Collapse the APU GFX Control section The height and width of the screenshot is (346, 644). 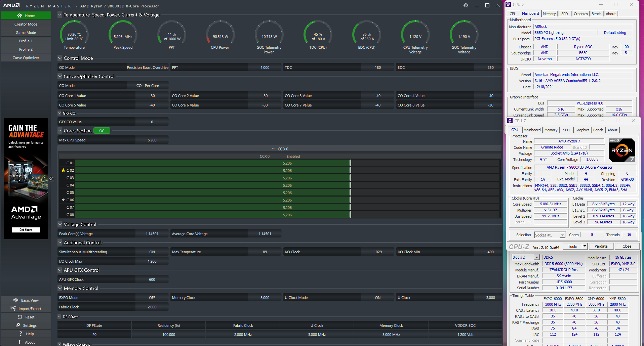(60, 270)
